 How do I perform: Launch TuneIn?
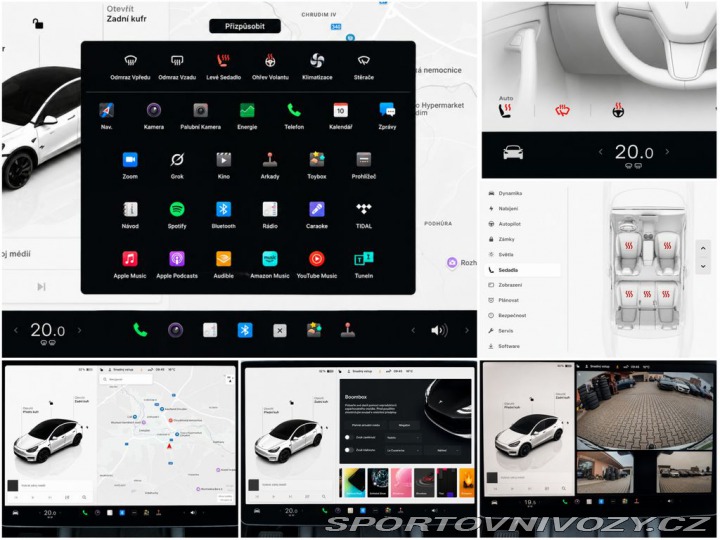pos(364,259)
